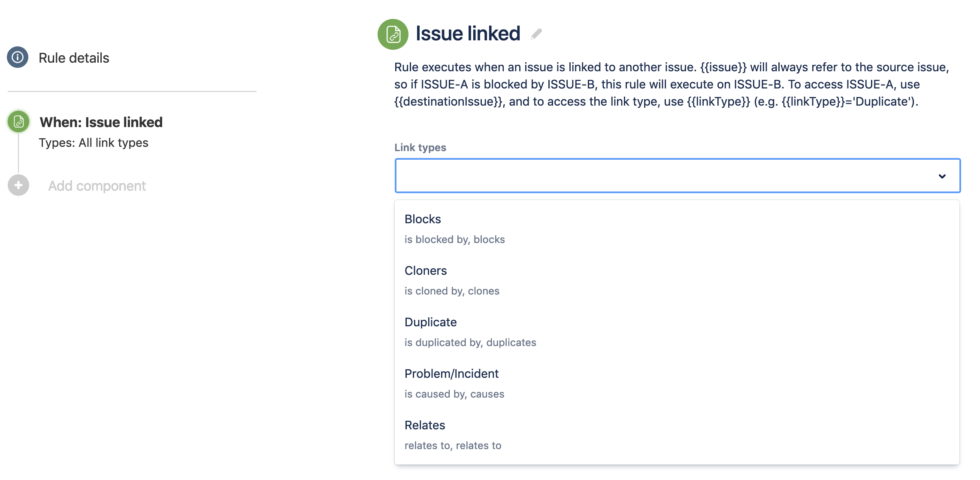Image resolution: width=980 pixels, height=480 pixels.
Task: Select the Problem/Incident link type
Action: click(x=451, y=374)
